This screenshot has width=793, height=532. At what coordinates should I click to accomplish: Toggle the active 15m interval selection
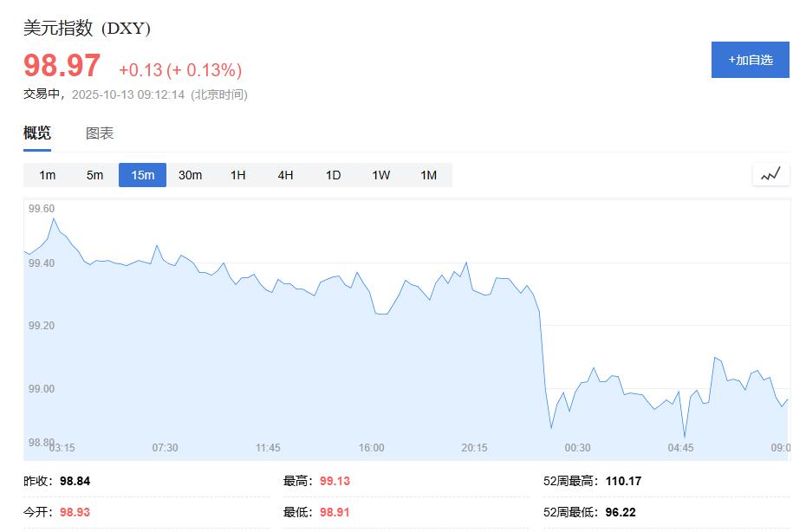142,174
